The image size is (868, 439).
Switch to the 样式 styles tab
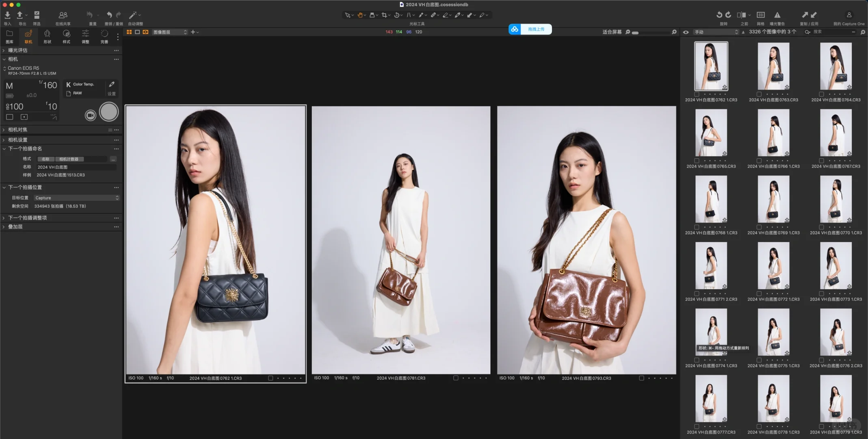[x=66, y=36]
